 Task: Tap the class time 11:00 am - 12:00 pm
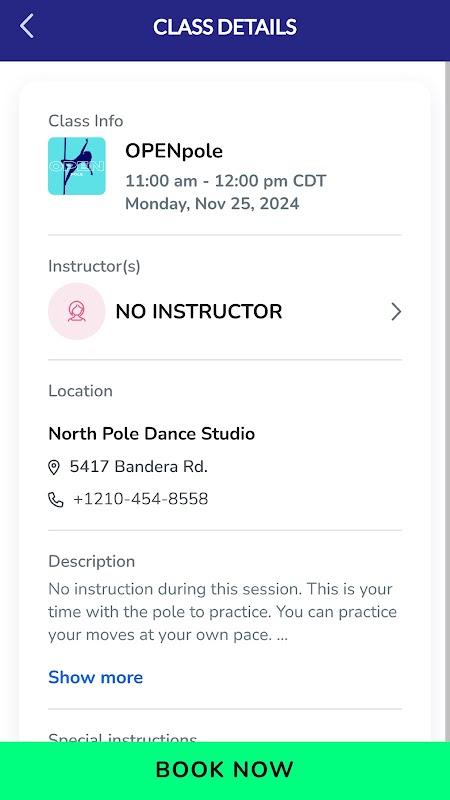[x=206, y=181]
